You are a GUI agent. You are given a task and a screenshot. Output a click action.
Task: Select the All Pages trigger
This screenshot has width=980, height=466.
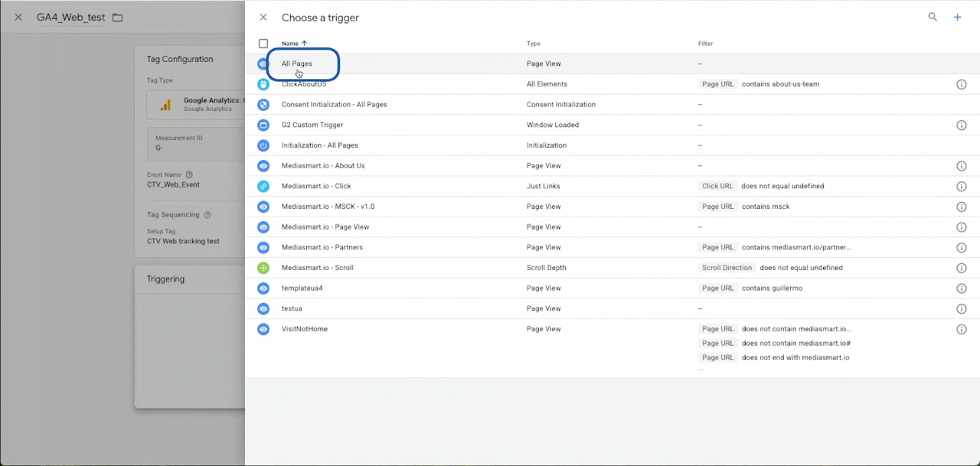click(297, 64)
